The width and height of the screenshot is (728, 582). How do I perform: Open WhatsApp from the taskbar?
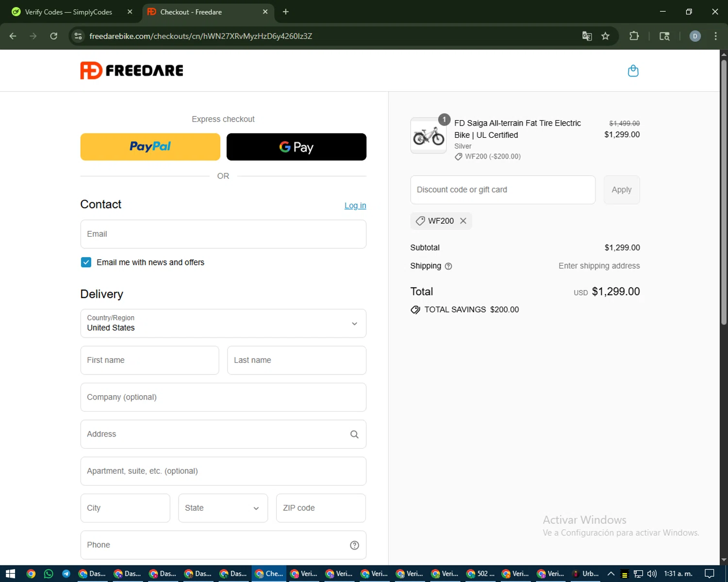pos(49,574)
